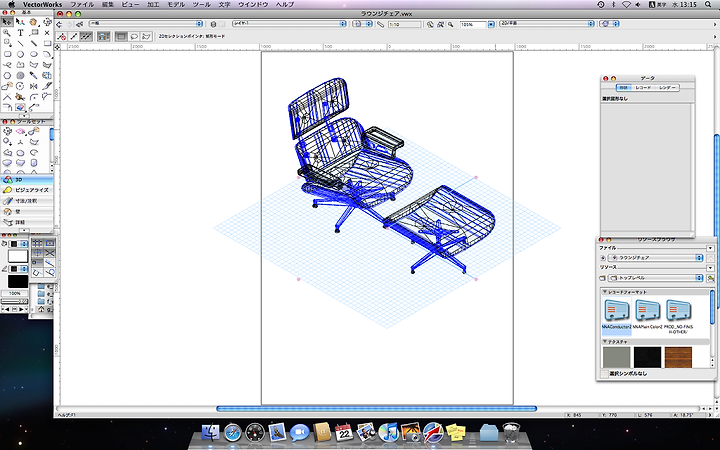Select the Eyedropper tool
Viewport: 720px width, 450px height.
(34, 75)
